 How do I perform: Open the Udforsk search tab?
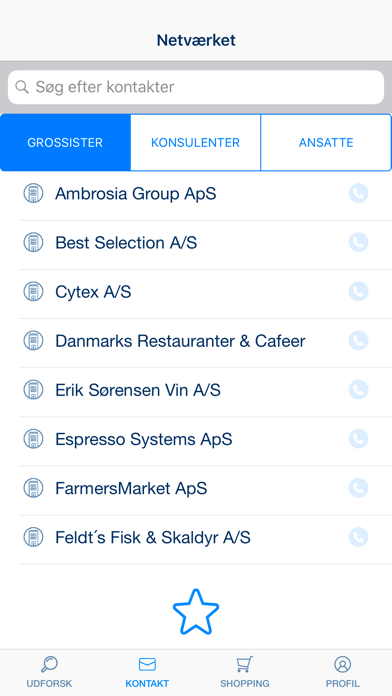click(49, 672)
